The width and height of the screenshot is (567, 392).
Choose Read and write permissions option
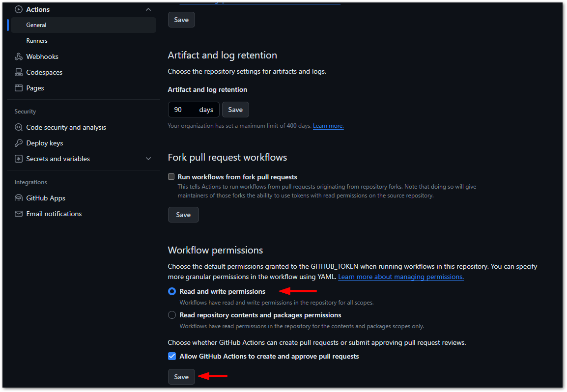click(172, 291)
